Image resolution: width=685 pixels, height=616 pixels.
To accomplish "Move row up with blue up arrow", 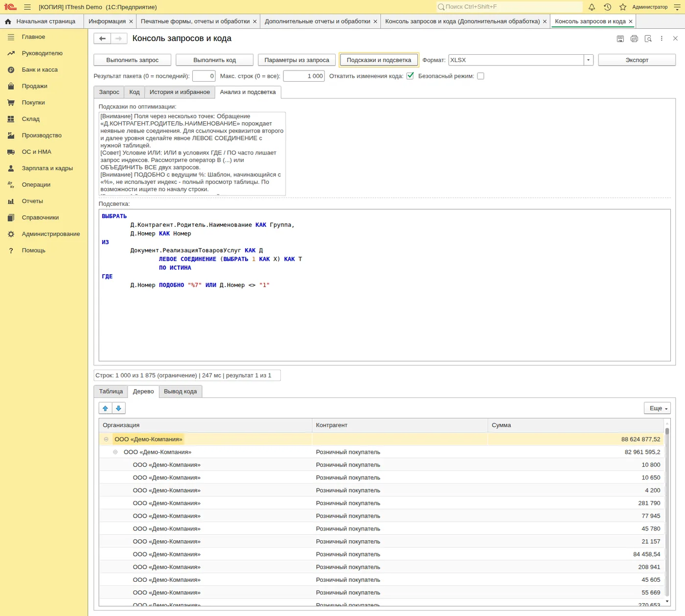I will [x=105, y=408].
